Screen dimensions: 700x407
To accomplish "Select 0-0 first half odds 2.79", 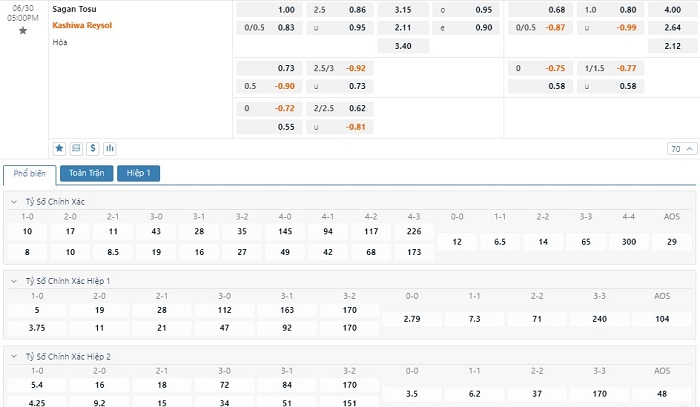I will 412,319.
